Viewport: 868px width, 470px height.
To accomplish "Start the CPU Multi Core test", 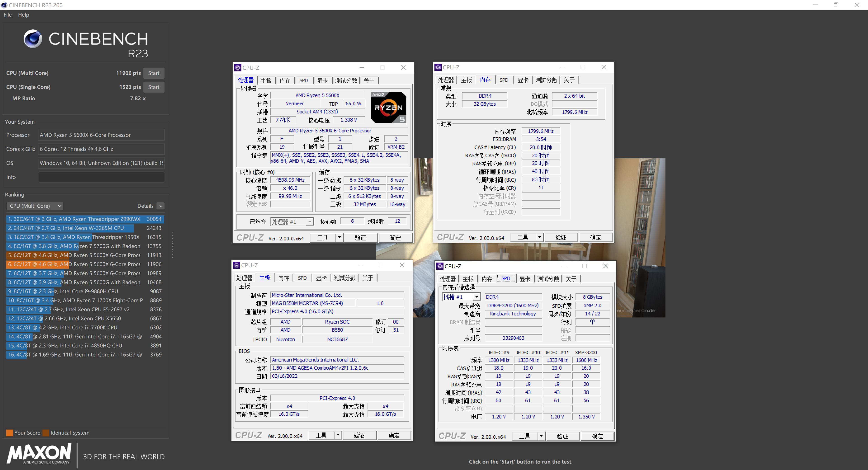I will pos(154,73).
